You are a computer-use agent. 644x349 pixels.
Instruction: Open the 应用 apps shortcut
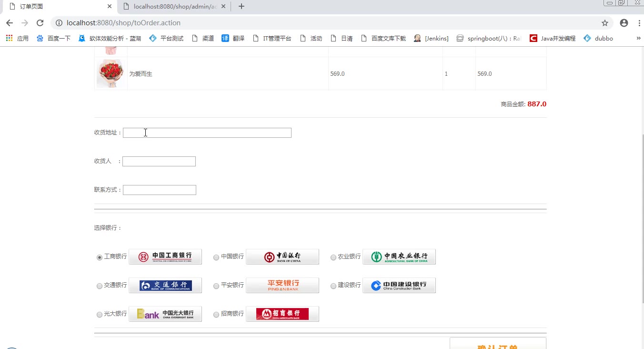(x=17, y=38)
